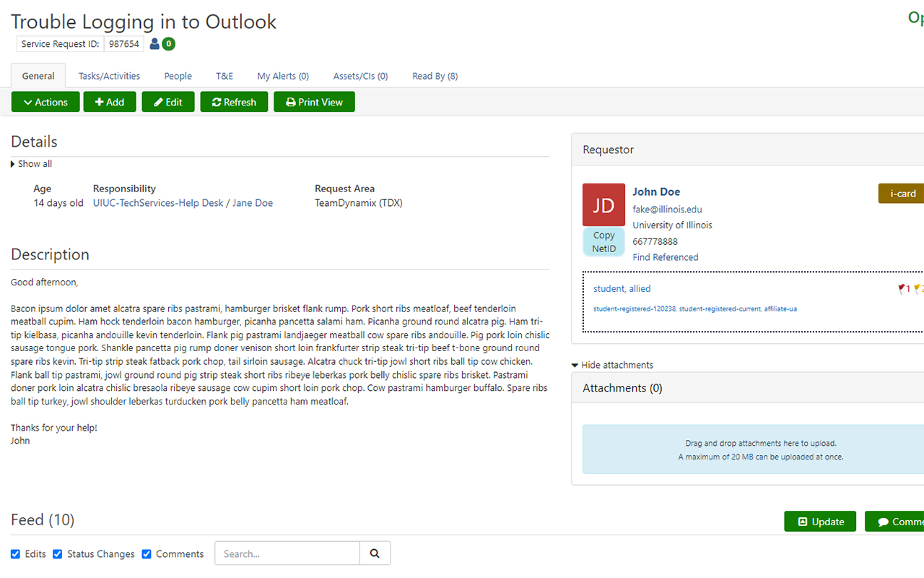Collapse attachments with Hide attachments
The height and width of the screenshot is (578, 924).
612,365
